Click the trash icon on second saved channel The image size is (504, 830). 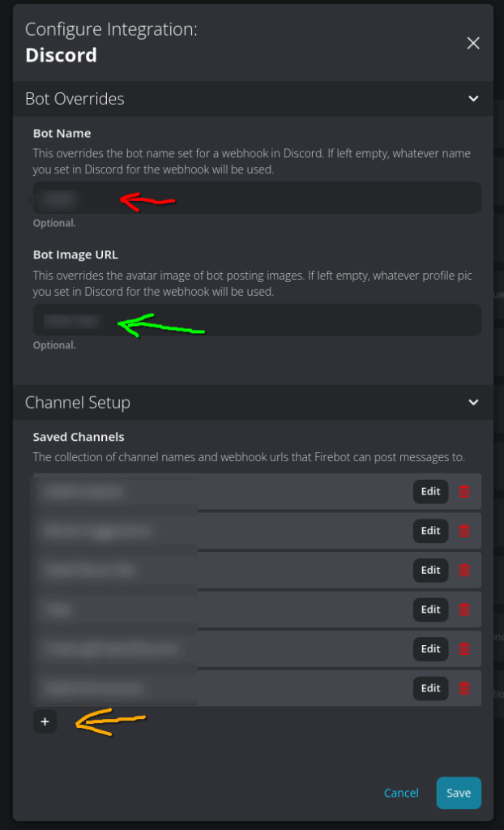(x=464, y=530)
